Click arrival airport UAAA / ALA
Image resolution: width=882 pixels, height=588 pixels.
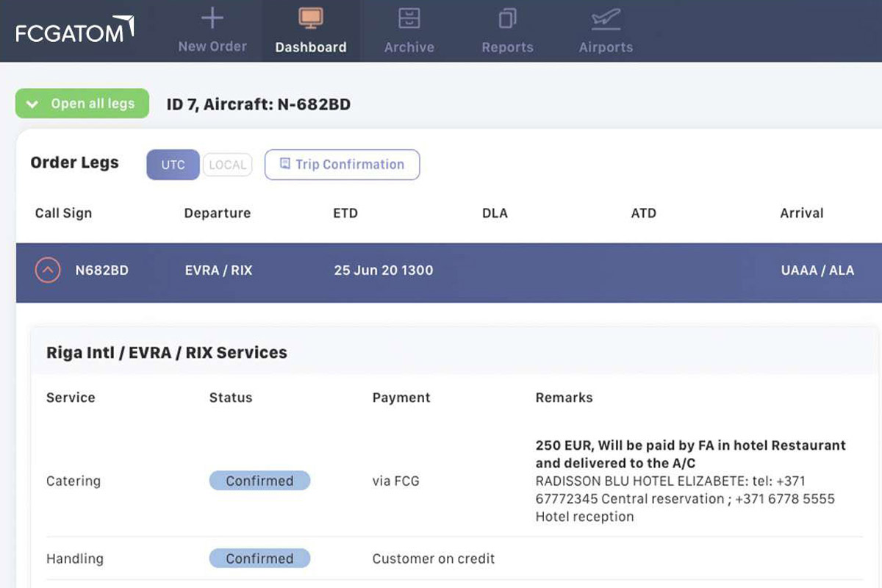point(817,270)
